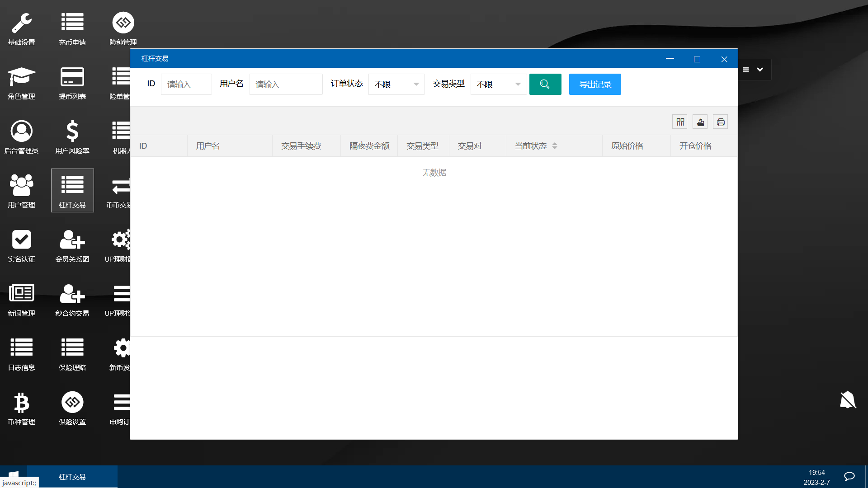Expand the 订单状态 dropdown

[396, 84]
